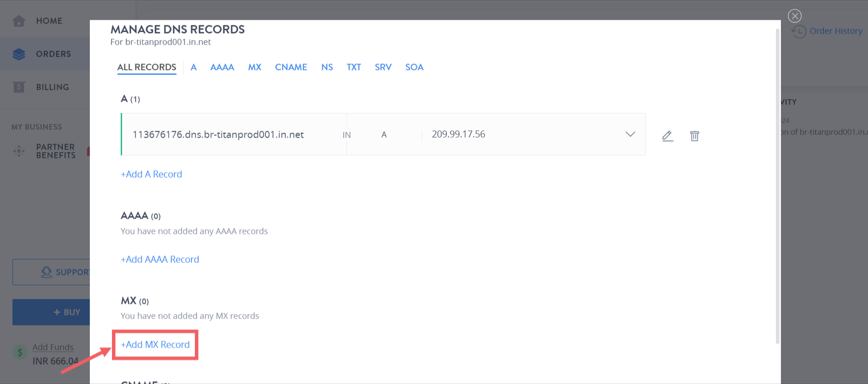Click 'You have not added any AAAA records'
The height and width of the screenshot is (384, 868).
(x=194, y=231)
